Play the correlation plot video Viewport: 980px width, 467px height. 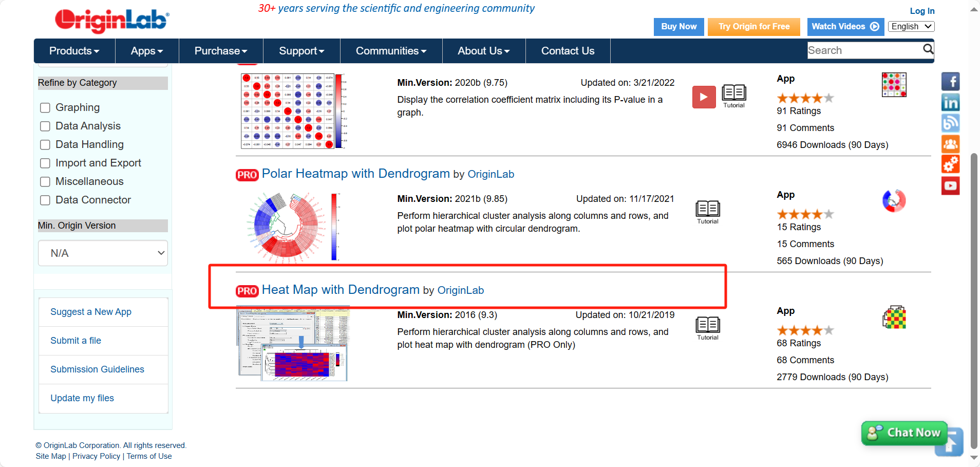[x=704, y=97]
